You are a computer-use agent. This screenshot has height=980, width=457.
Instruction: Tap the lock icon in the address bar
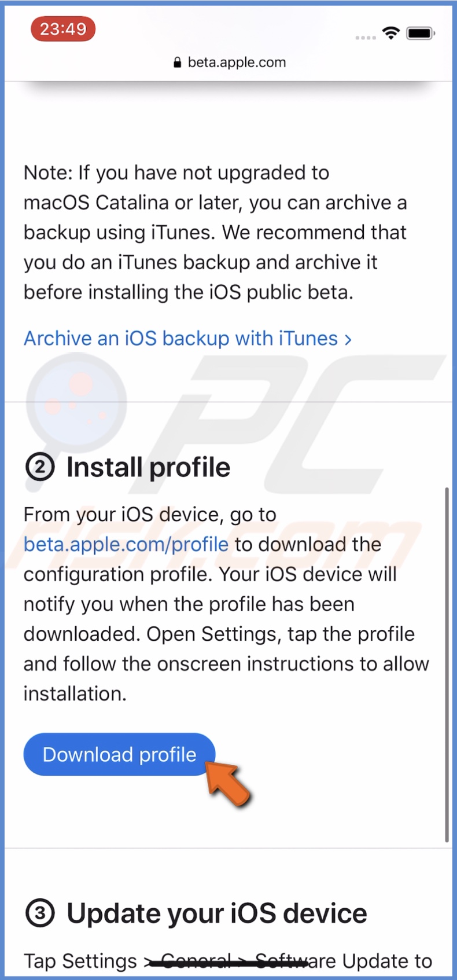[x=176, y=62]
